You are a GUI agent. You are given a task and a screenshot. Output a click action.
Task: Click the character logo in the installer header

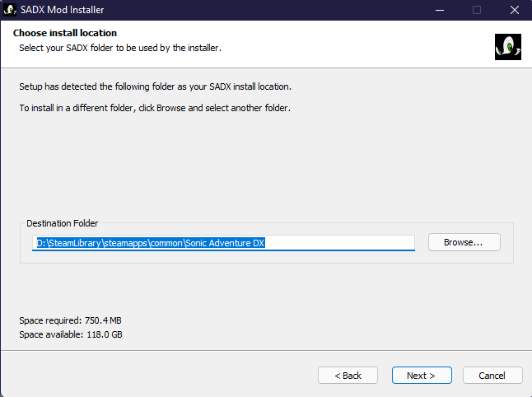(507, 46)
